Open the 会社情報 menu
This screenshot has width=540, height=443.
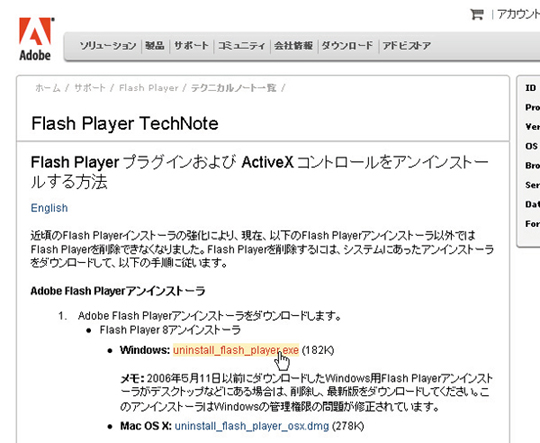293,46
